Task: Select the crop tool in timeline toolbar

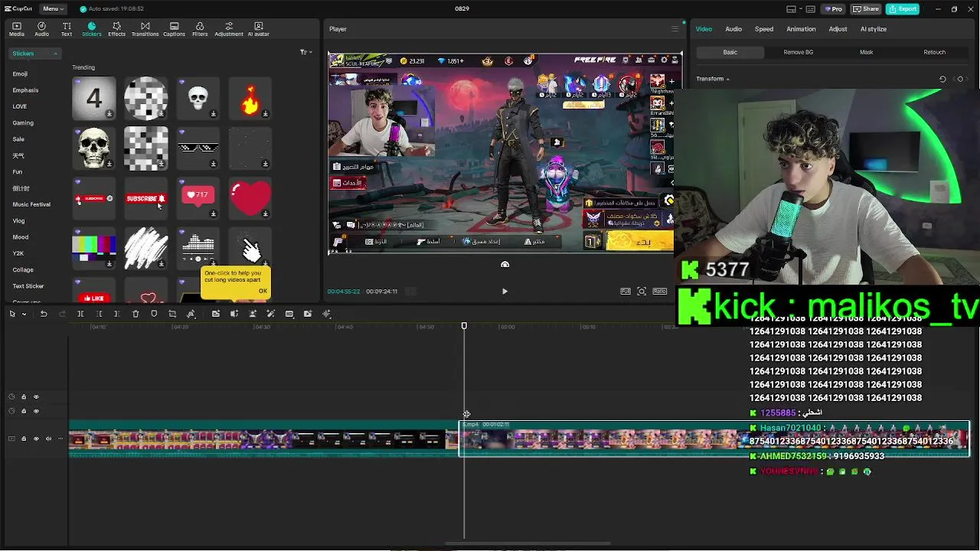Action: (x=172, y=314)
